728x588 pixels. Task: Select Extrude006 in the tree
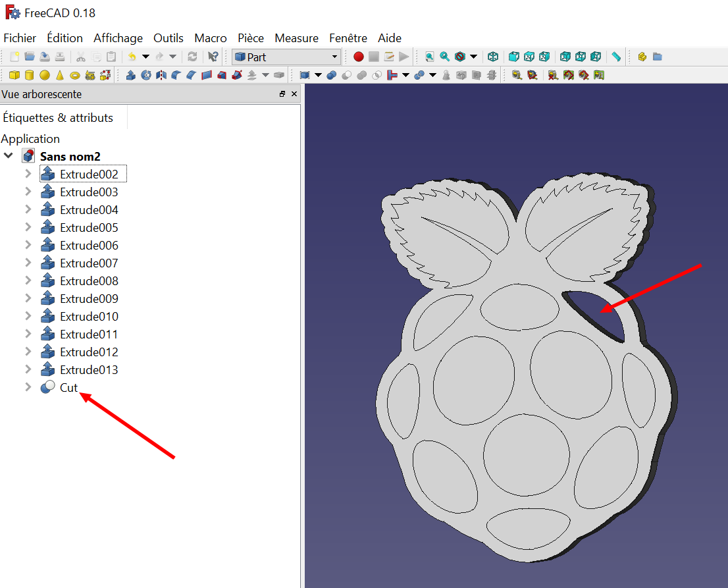89,245
